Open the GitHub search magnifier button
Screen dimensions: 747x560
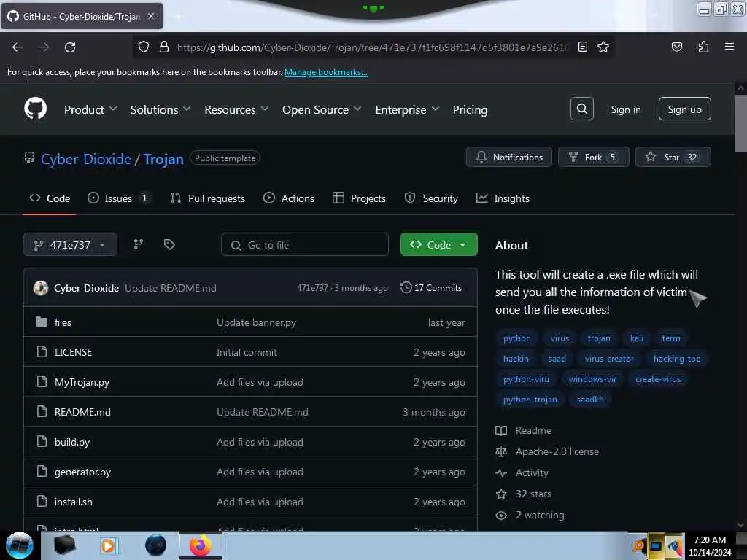(581, 109)
